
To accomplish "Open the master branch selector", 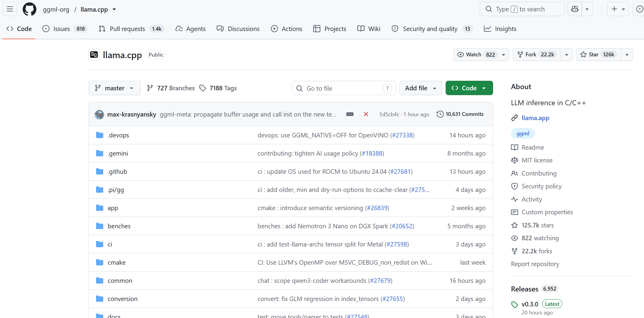I will click(x=115, y=88).
